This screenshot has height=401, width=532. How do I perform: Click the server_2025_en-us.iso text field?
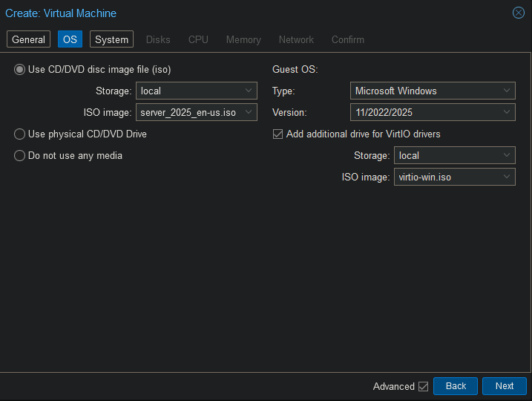188,113
